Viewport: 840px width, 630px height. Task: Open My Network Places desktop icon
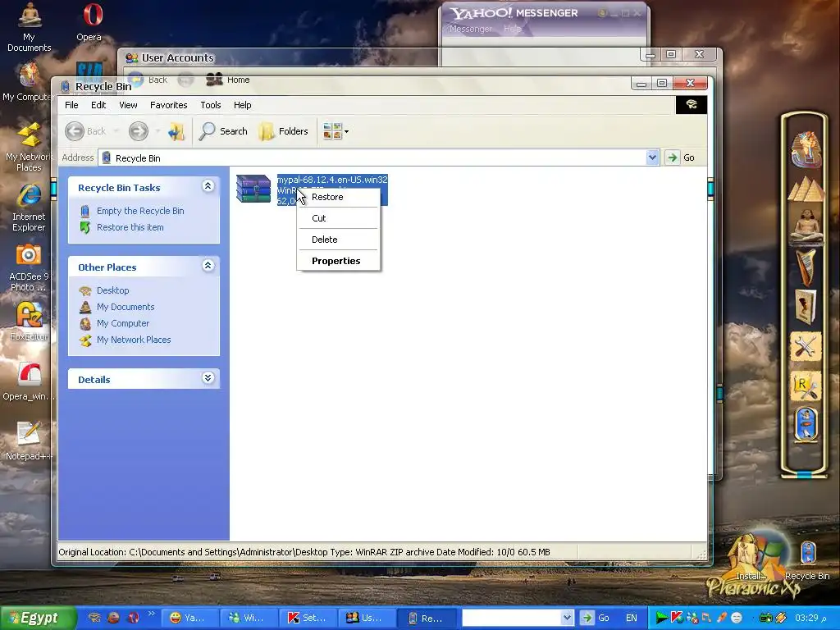(29, 148)
